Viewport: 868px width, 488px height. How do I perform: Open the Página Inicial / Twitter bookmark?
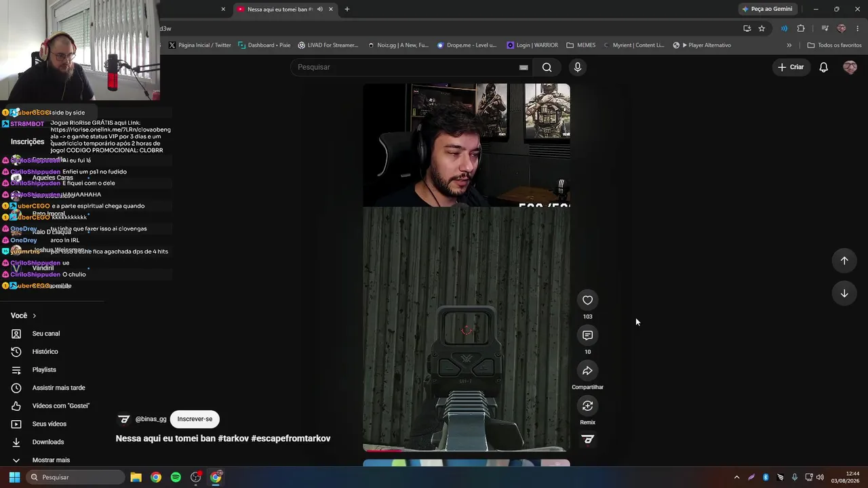tap(199, 45)
